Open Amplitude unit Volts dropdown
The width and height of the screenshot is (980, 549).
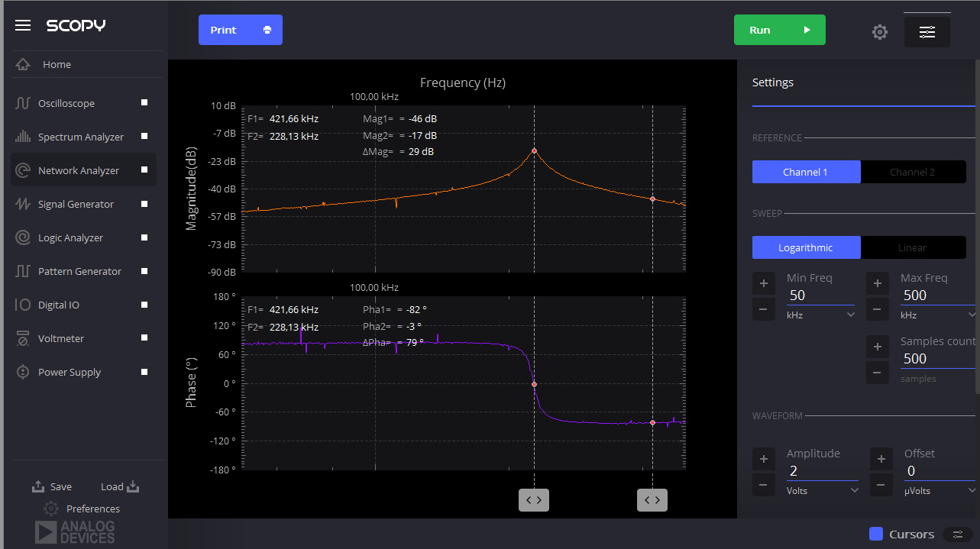point(823,491)
